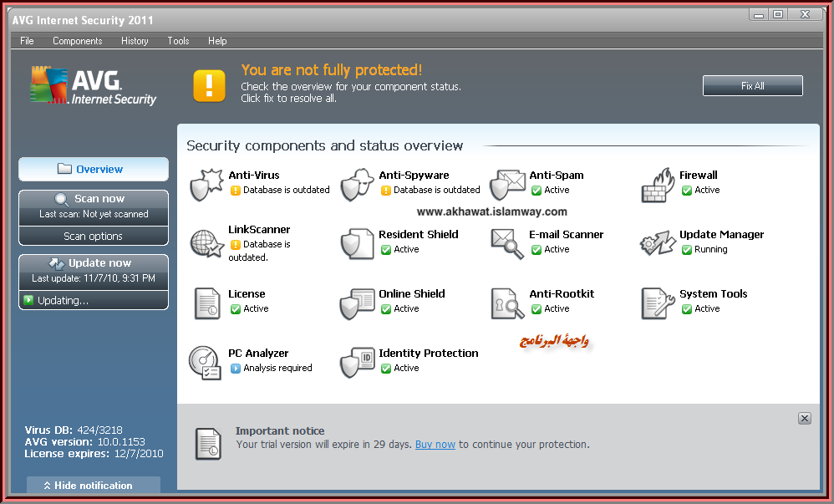Screen dimensions: 834x504
Task: Click Anti-Spyware outdated database warning icon
Action: [x=386, y=190]
